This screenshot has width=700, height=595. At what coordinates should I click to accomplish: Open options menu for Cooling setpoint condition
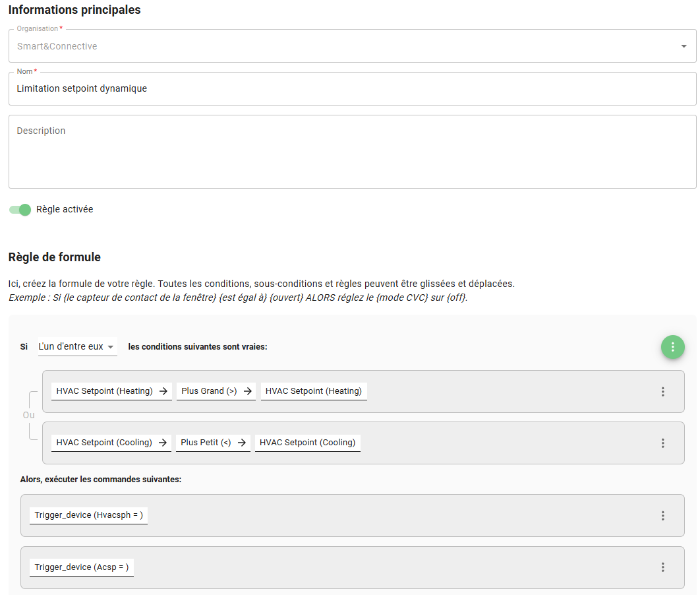click(662, 443)
